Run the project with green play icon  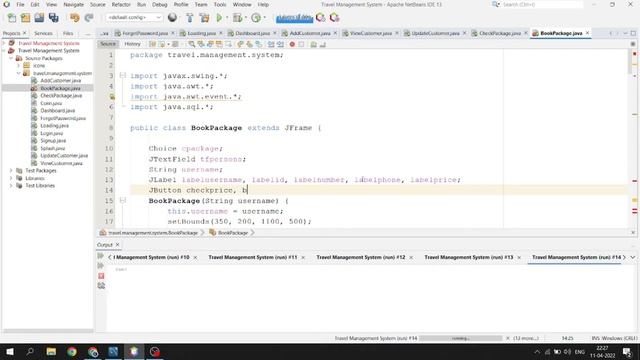click(219, 18)
